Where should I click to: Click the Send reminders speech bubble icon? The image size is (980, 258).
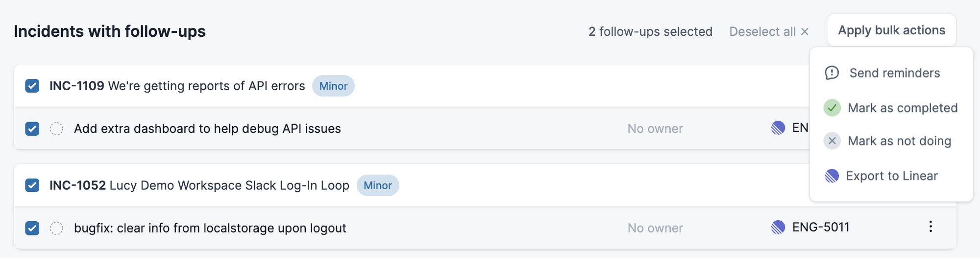tap(832, 73)
